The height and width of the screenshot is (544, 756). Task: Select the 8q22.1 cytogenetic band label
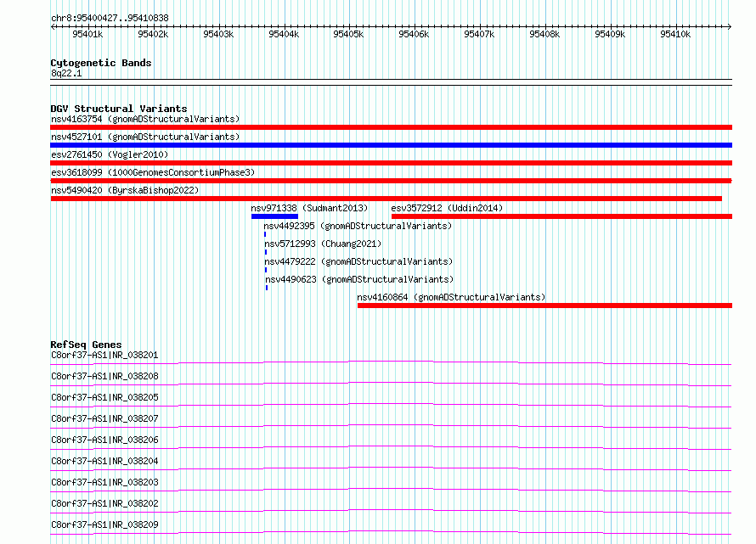pyautogui.click(x=66, y=73)
